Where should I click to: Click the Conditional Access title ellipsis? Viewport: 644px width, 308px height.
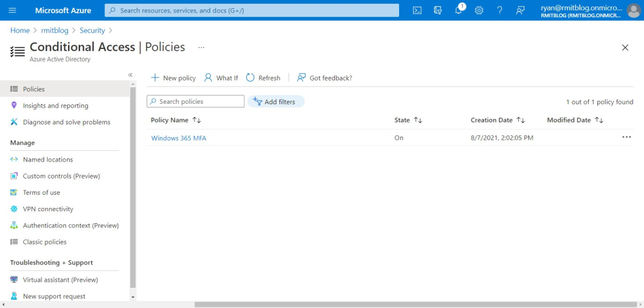[x=201, y=48]
